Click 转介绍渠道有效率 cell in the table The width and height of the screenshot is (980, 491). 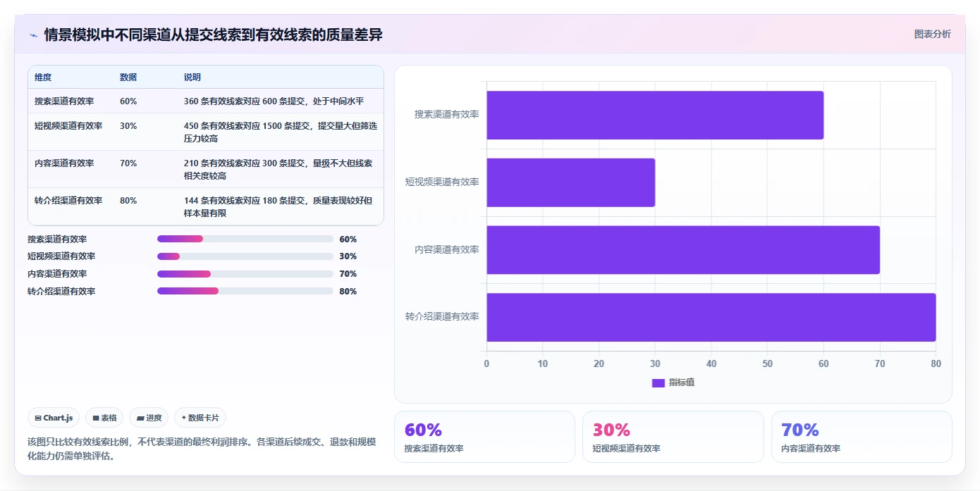click(68, 201)
